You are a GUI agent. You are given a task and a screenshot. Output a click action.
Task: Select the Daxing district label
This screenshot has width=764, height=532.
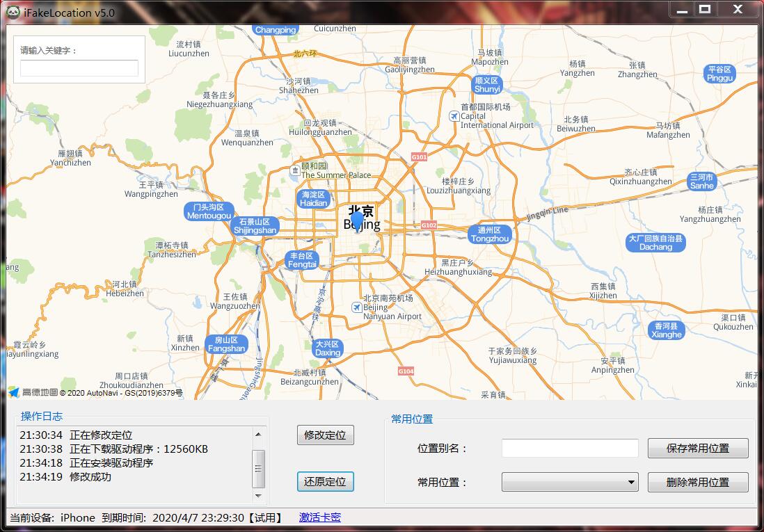point(328,348)
